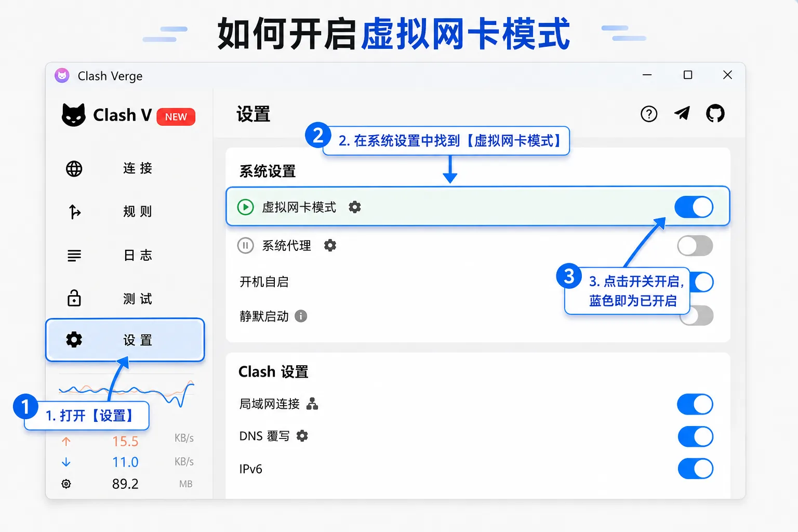Click the 系统代理 label
798x532 pixels.
click(286, 245)
